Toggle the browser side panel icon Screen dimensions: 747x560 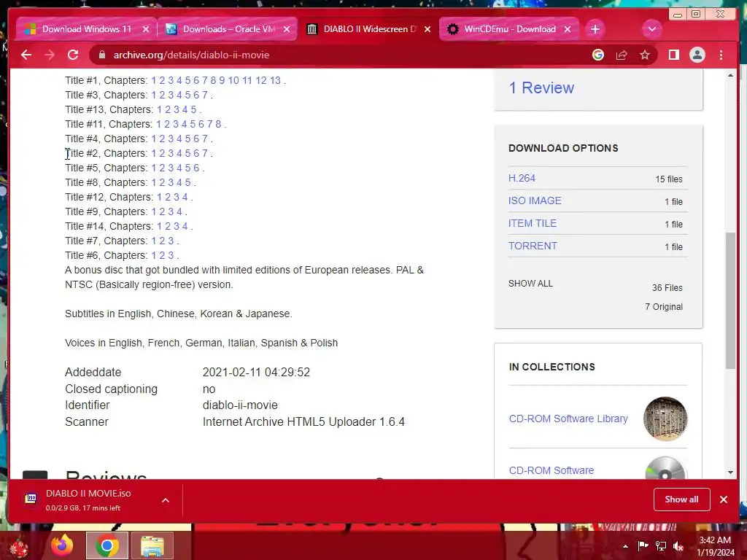[x=673, y=55]
